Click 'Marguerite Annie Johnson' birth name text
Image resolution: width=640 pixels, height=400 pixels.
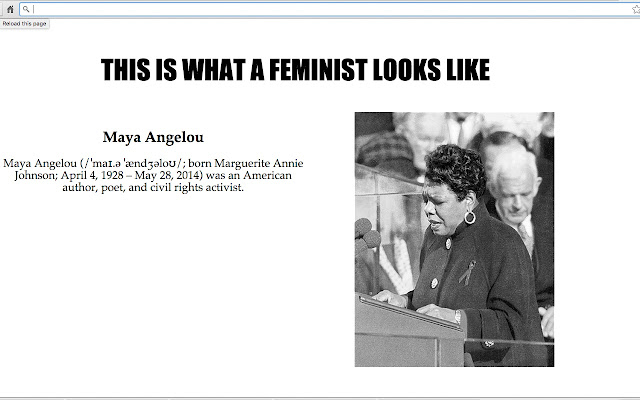[159, 169]
